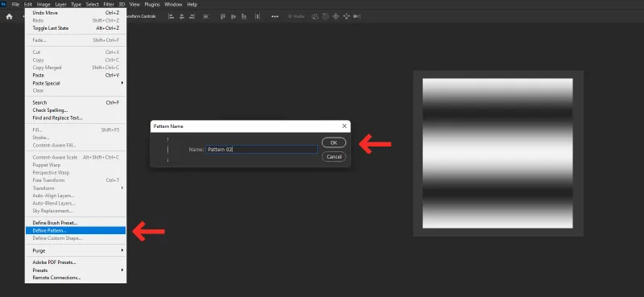644x297 pixels.
Task: Click the Define Custom Shape... entry
Action: [76, 238]
